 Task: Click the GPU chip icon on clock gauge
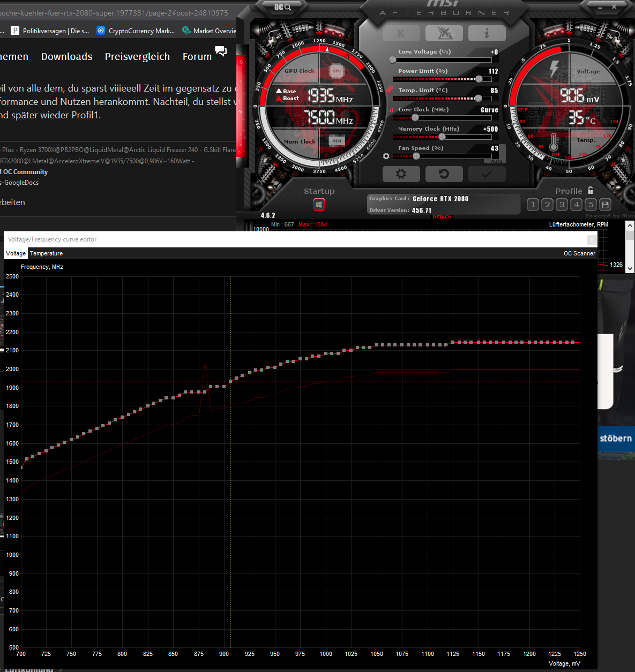click(337, 71)
